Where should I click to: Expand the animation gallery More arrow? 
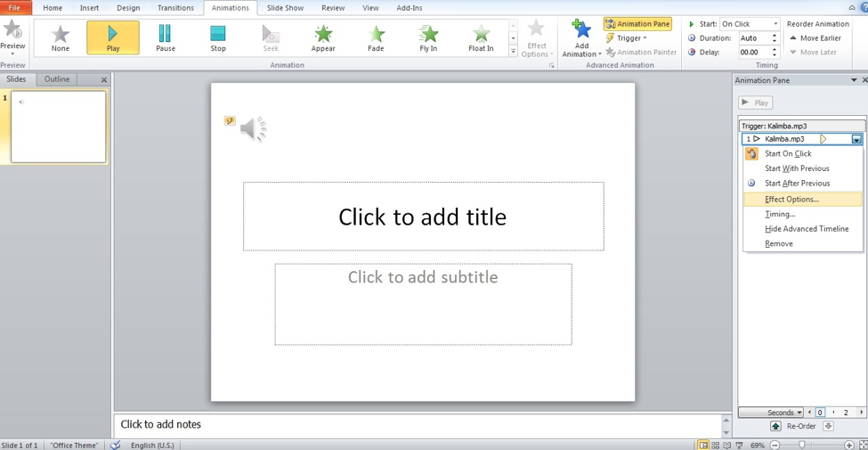(513, 52)
